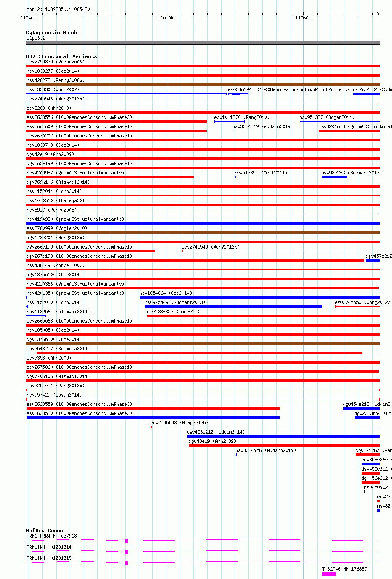Select the nsv436149 (Korbel2007) label

point(55,265)
